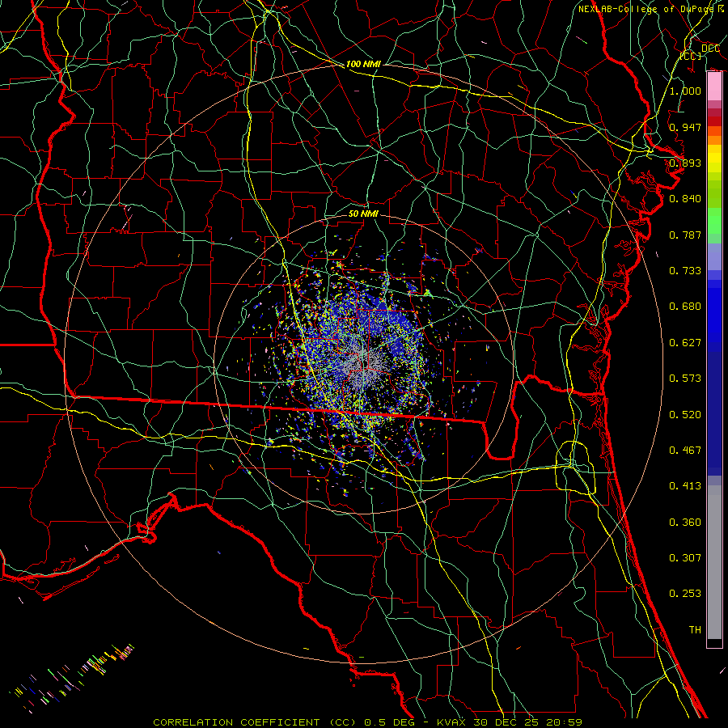Screen dimensions: 728x728
Task: Click the gray radar center at the KVAX site
Action: click(363, 366)
